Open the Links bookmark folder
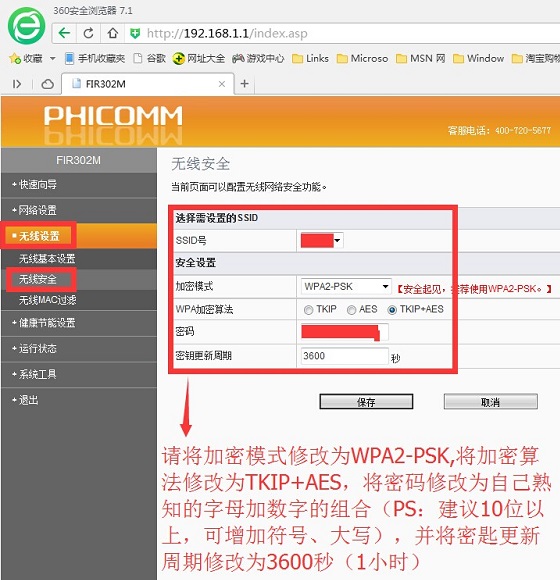This screenshot has height=580, width=560. [x=310, y=58]
